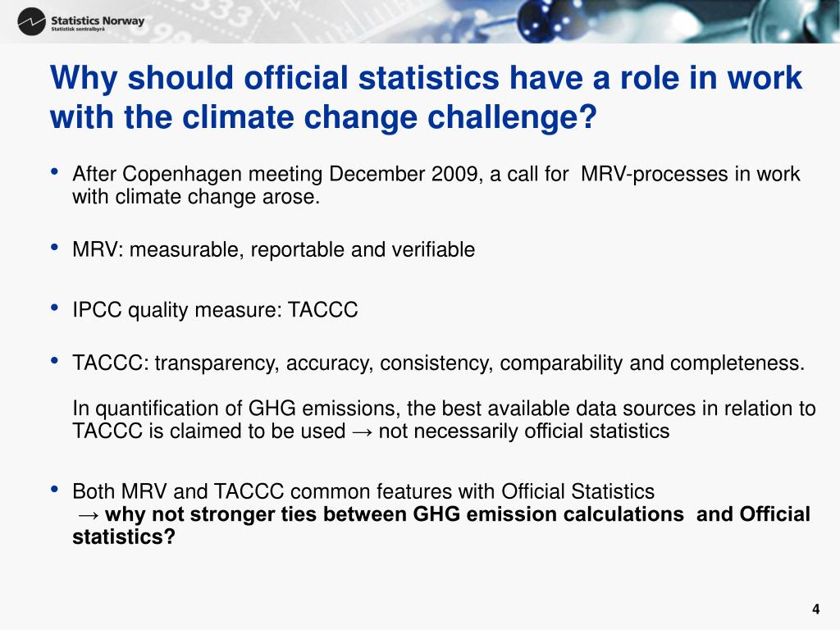Click the first bullet point dot
Screen dimensions: 840x630
(x=54, y=172)
